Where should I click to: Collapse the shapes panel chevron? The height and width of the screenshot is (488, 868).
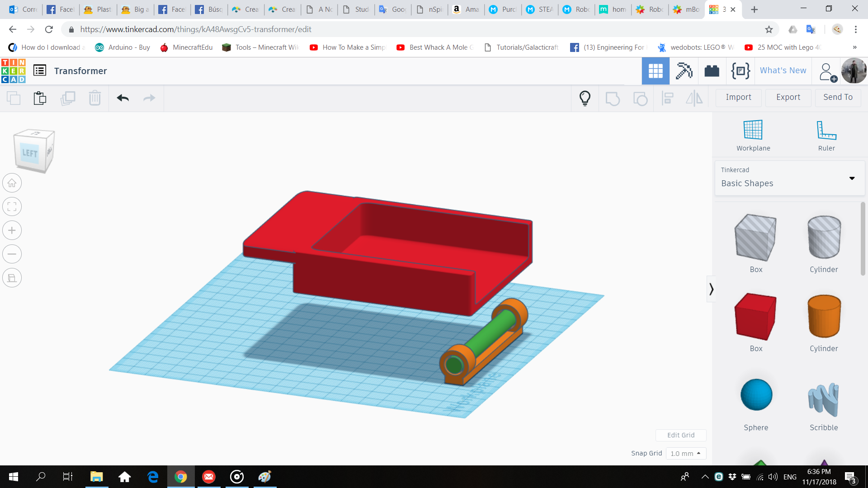tap(711, 289)
